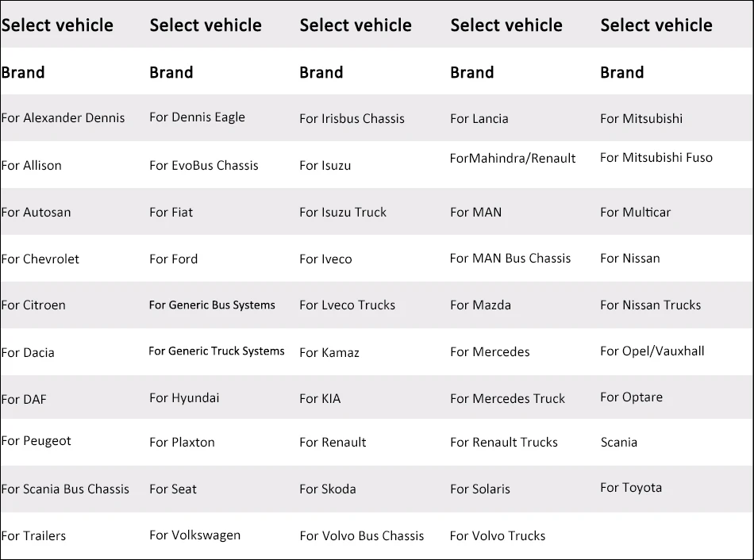
Task: Pick For Volvo Trucks
Action: (x=498, y=535)
